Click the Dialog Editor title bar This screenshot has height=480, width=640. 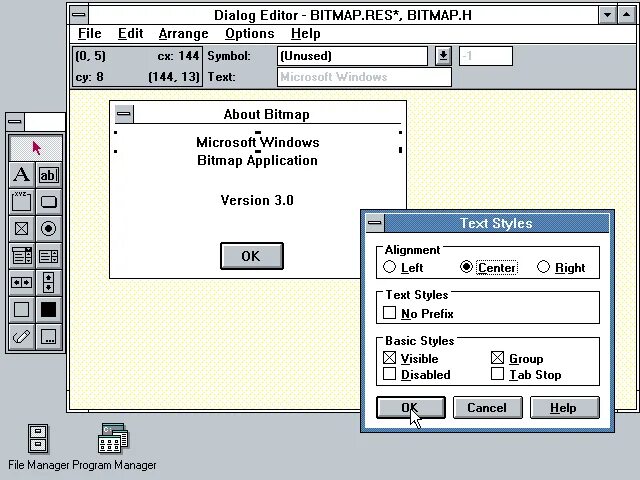click(x=343, y=15)
